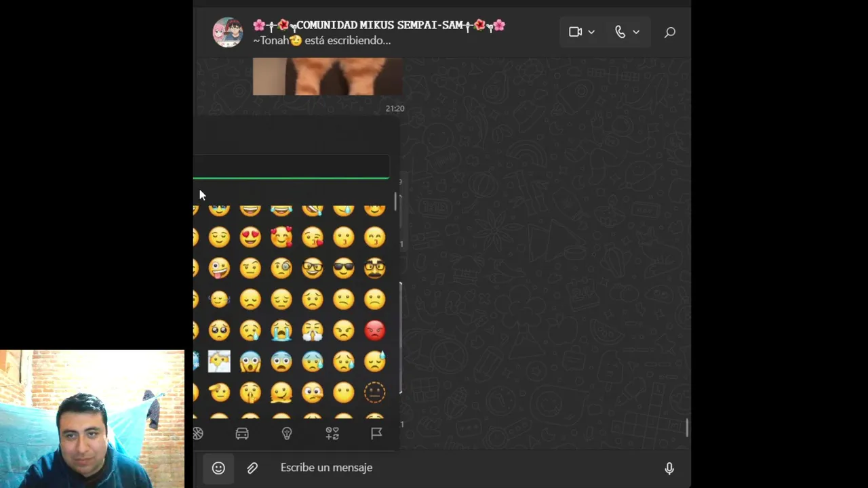The image size is (868, 488).
Task: Open the travel emoji category
Action: click(x=242, y=433)
